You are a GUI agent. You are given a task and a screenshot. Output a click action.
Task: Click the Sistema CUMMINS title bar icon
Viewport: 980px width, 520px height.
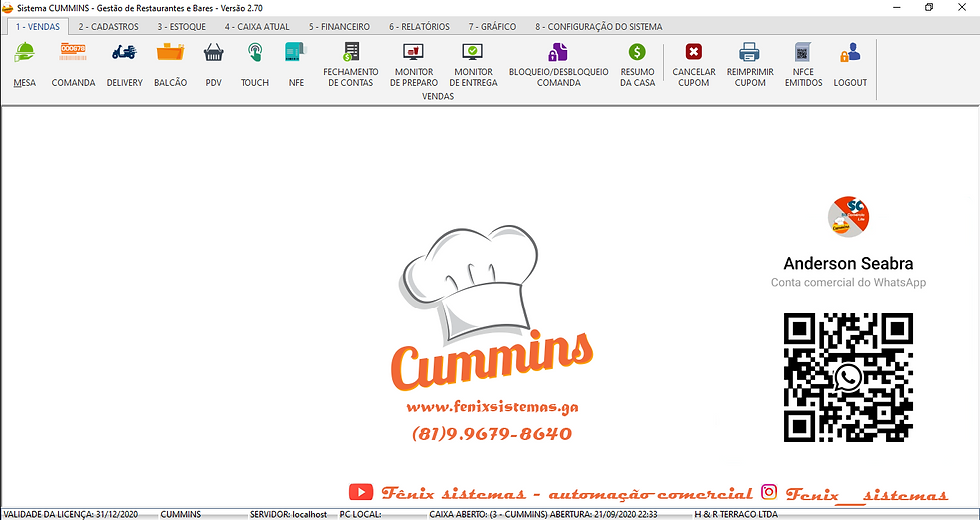tap(8, 8)
